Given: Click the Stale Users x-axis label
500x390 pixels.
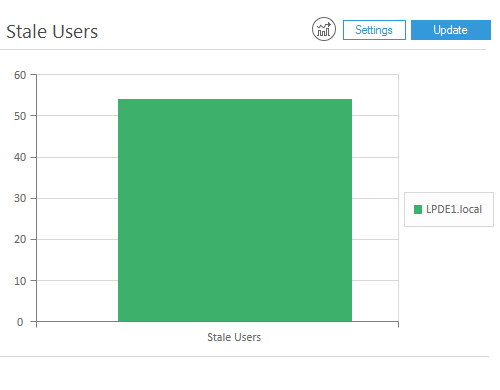Looking at the screenshot, I should tap(234, 337).
